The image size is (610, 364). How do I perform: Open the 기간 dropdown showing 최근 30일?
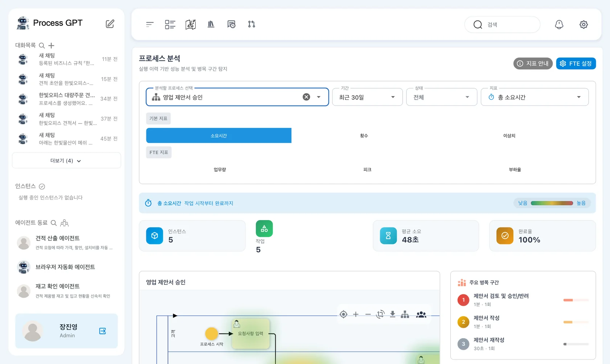point(367,97)
